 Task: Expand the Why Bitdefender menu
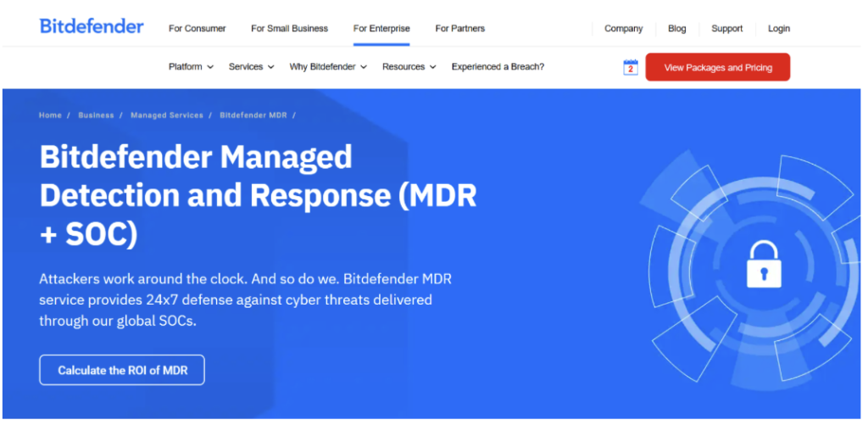click(x=328, y=66)
